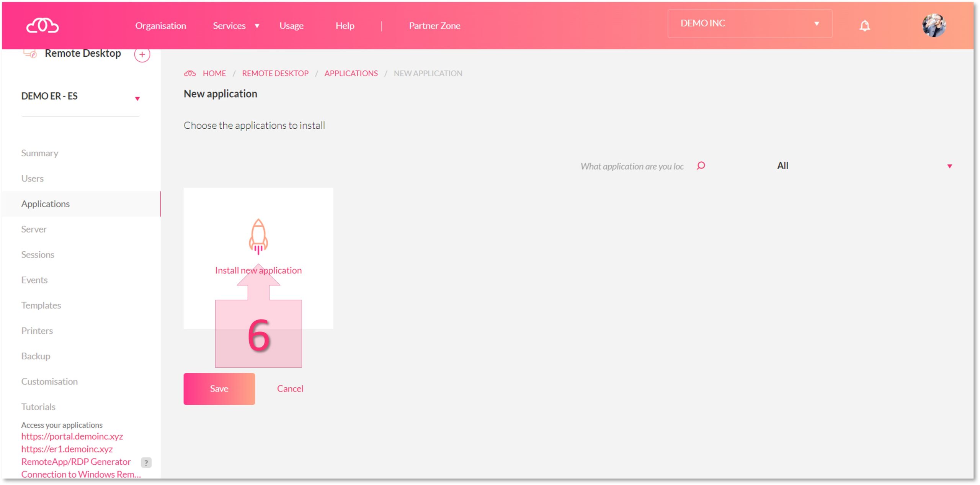Open the Applications section in sidebar

[45, 203]
